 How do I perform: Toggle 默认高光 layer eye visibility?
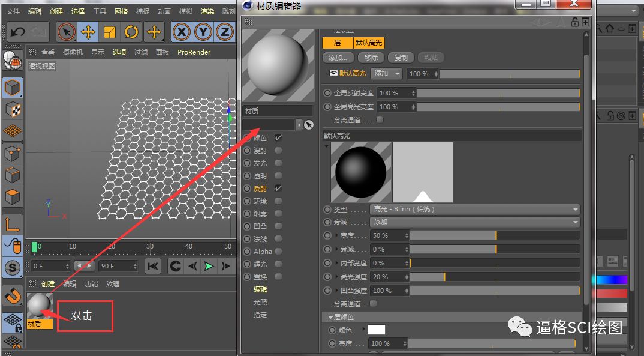point(333,73)
